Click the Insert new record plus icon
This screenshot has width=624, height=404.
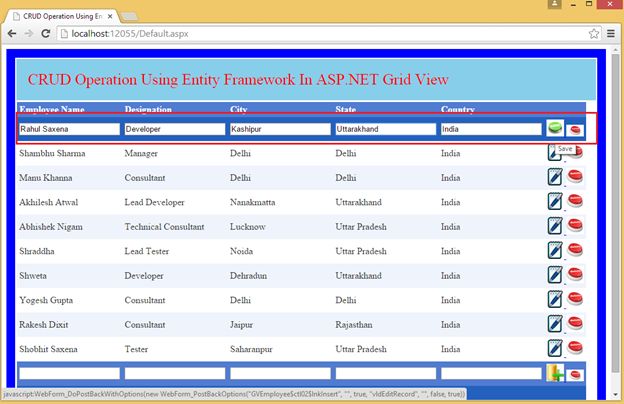point(555,373)
